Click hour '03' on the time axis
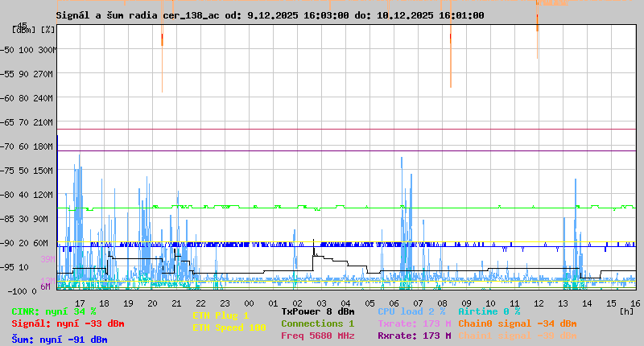Image resolution: width=644 pixels, height=346 pixels. point(321,303)
